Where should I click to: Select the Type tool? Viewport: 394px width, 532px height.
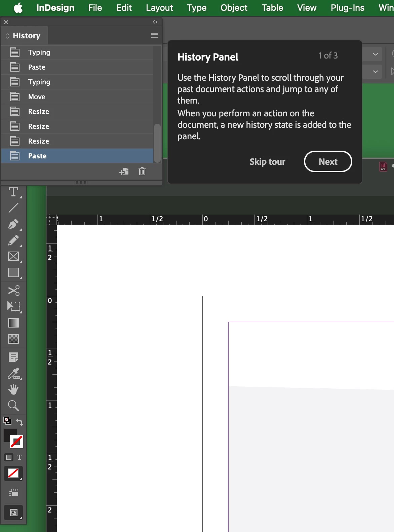tap(13, 192)
